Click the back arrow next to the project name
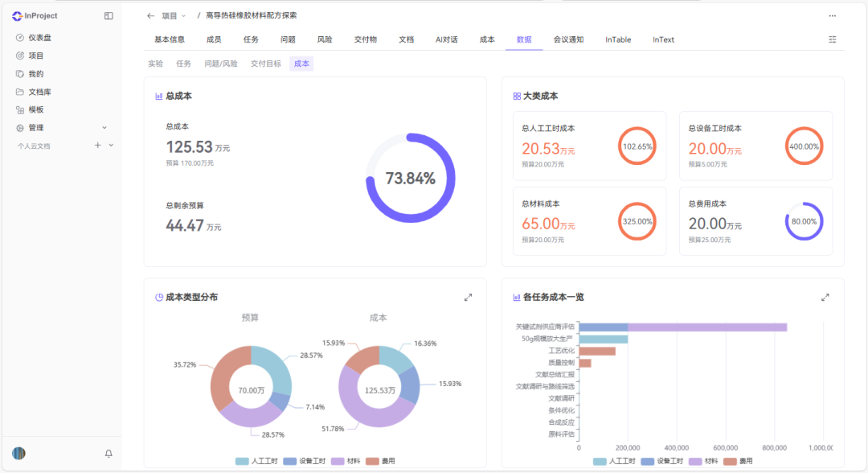Viewport: 868px width, 473px height. [149, 14]
